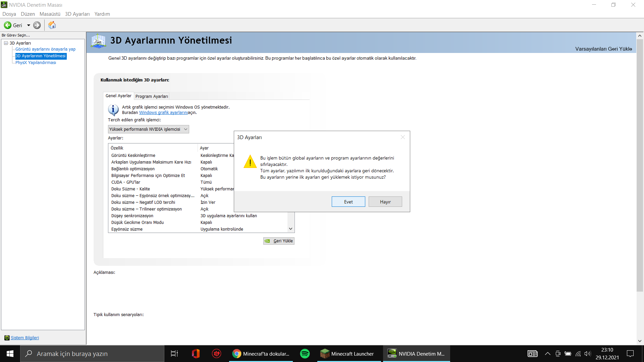Open Spotify from the taskbar

pyautogui.click(x=305, y=354)
